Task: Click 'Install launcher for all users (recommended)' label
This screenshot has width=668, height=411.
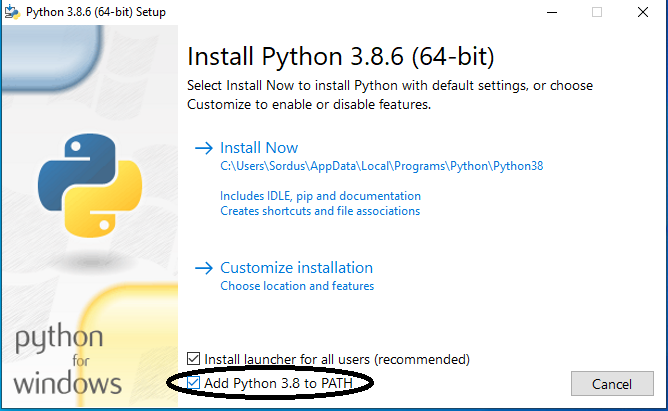Action: 337,358
